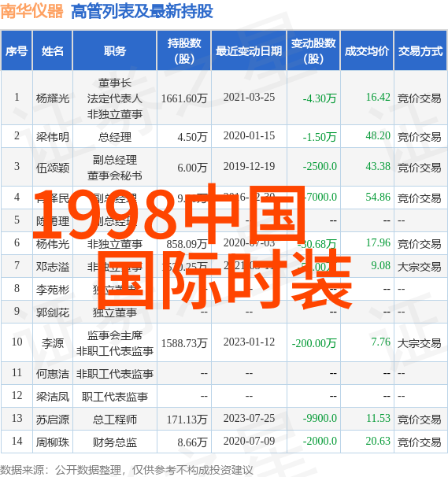Click the 职务 column header
This screenshot has height=477, width=448.
[x=115, y=51]
